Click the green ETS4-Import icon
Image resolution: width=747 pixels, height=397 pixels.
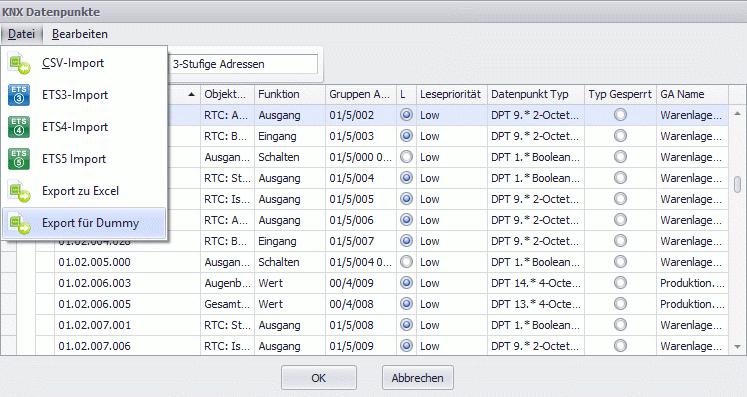point(19,127)
